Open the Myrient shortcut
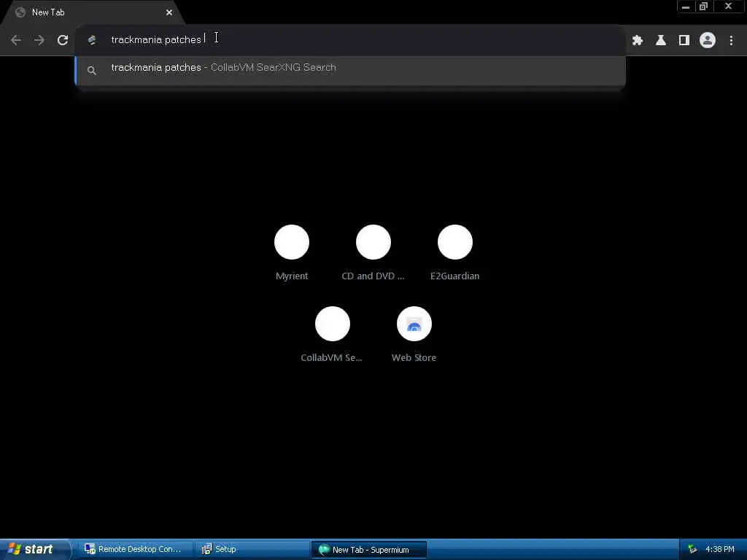Image resolution: width=747 pixels, height=560 pixels. 292,252
